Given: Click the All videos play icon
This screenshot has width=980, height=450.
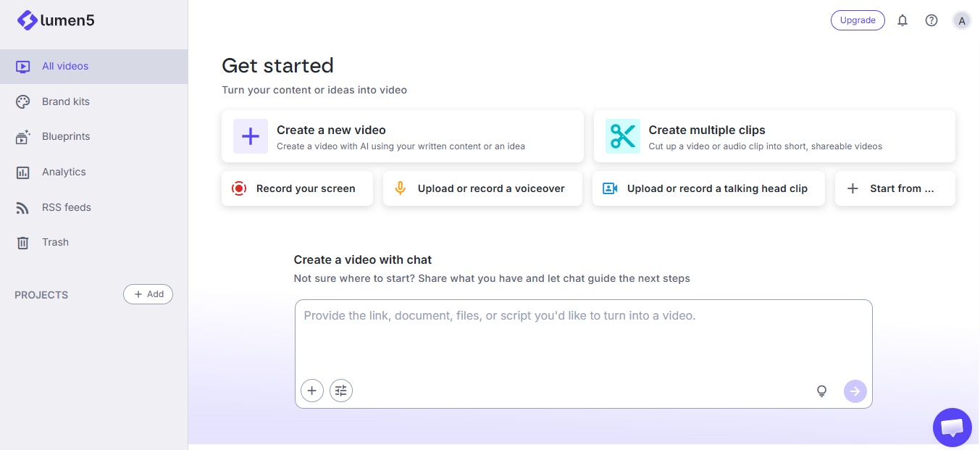Looking at the screenshot, I should tap(22, 67).
